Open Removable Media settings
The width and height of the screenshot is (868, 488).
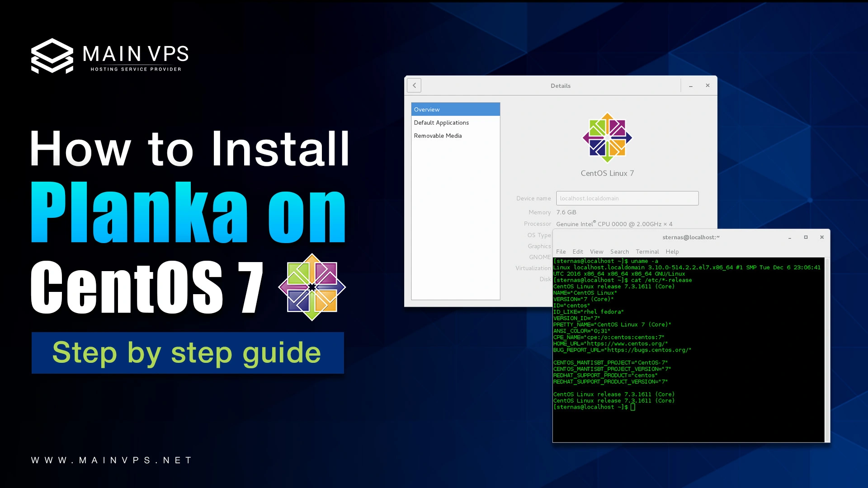point(438,136)
